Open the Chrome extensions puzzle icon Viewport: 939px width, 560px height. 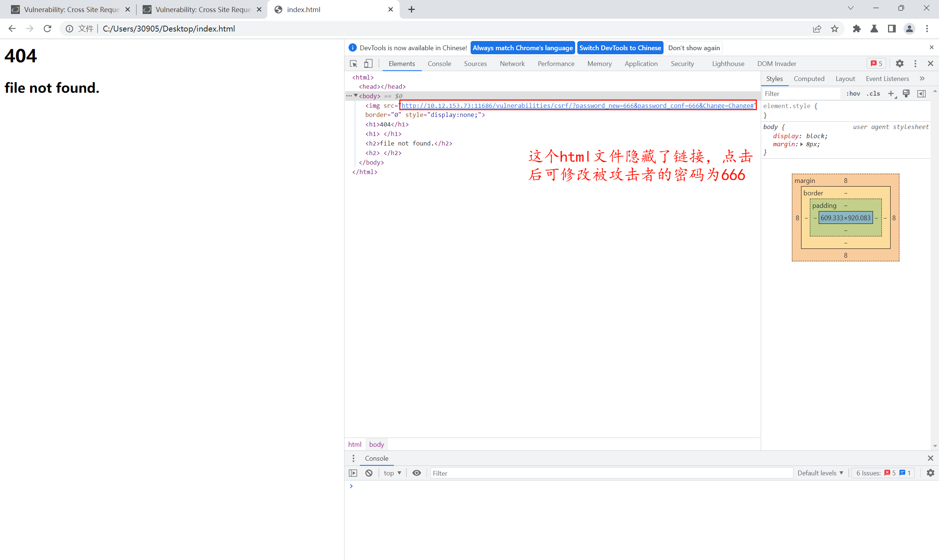tap(857, 29)
